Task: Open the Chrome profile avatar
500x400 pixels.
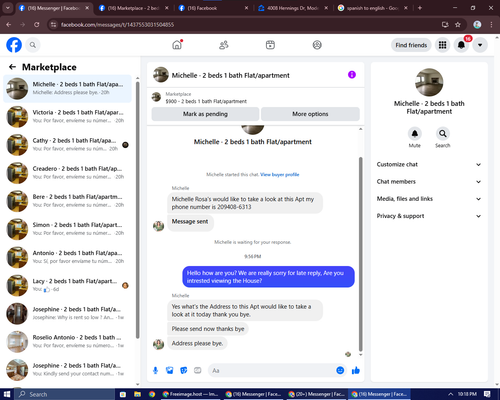Action: tap(477, 24)
